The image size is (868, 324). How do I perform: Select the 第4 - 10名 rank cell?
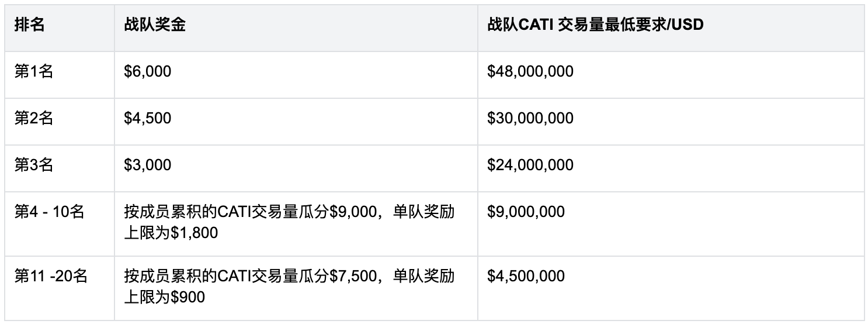50,212
